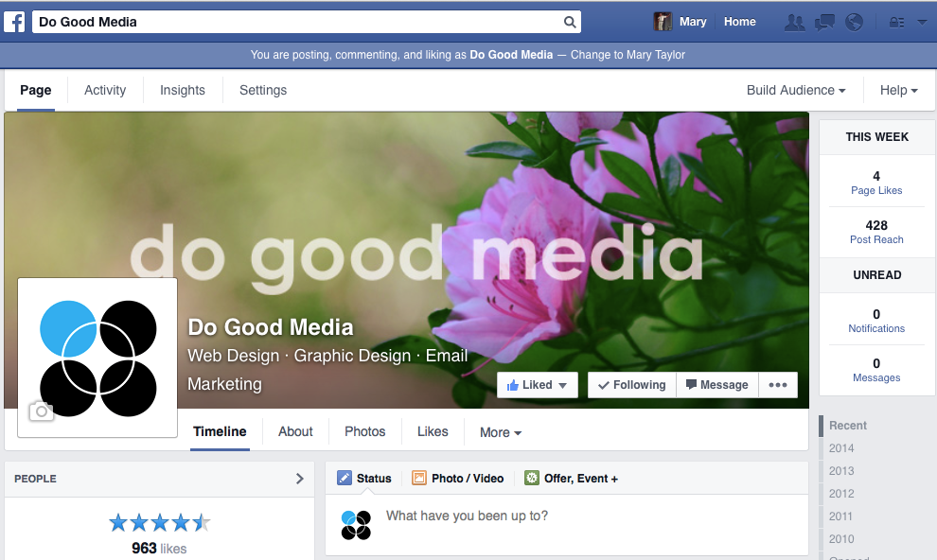Open the friend requests icon
The height and width of the screenshot is (560, 937).
[x=794, y=22]
